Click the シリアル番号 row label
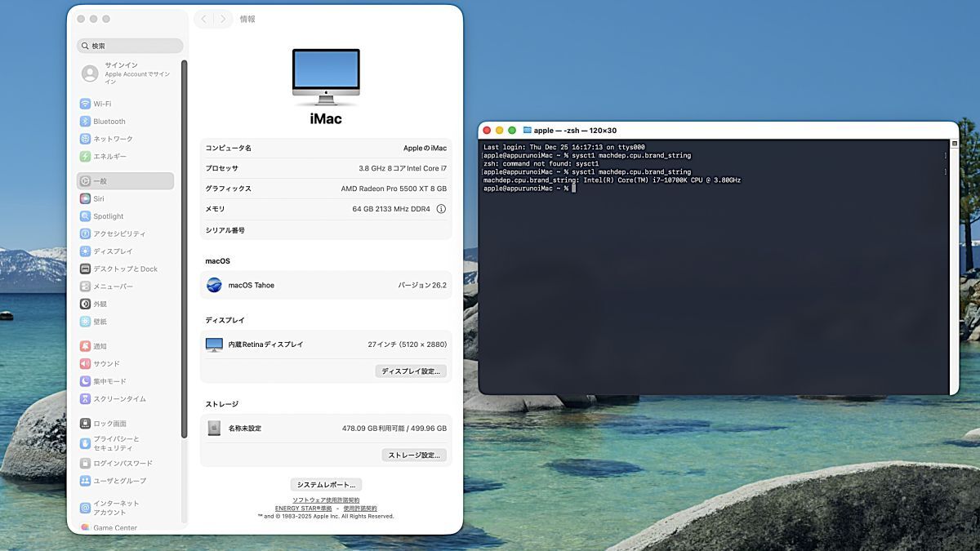The image size is (980, 551). pos(225,230)
